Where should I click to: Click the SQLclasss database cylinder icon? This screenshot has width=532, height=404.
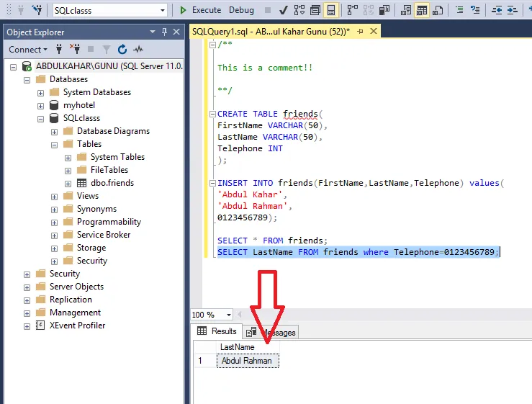[x=54, y=118]
